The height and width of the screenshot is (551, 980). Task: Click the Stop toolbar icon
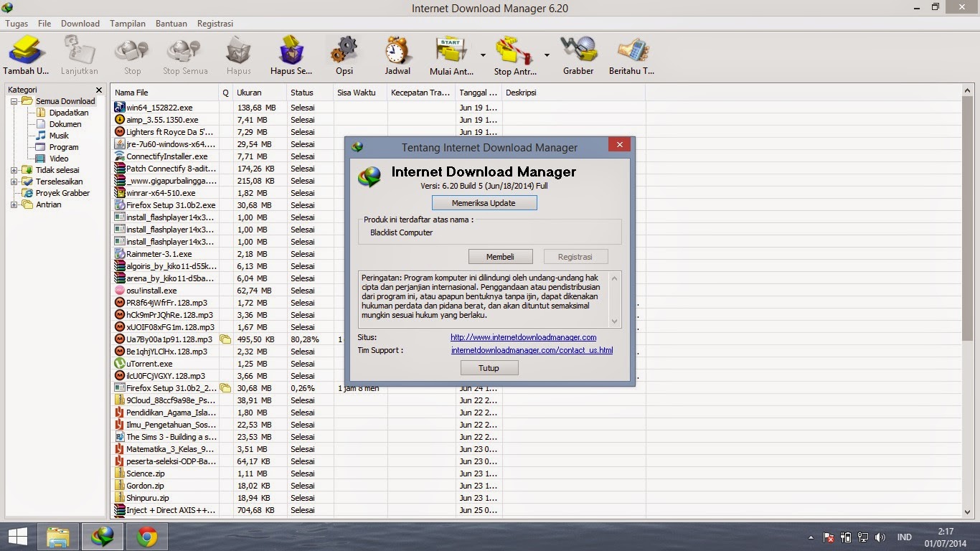tap(132, 50)
